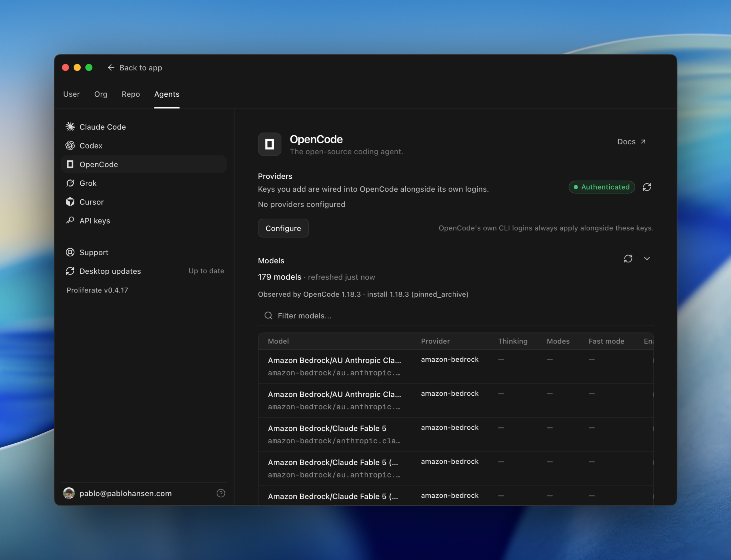The width and height of the screenshot is (731, 560).
Task: Refresh the models list
Action: point(628,259)
